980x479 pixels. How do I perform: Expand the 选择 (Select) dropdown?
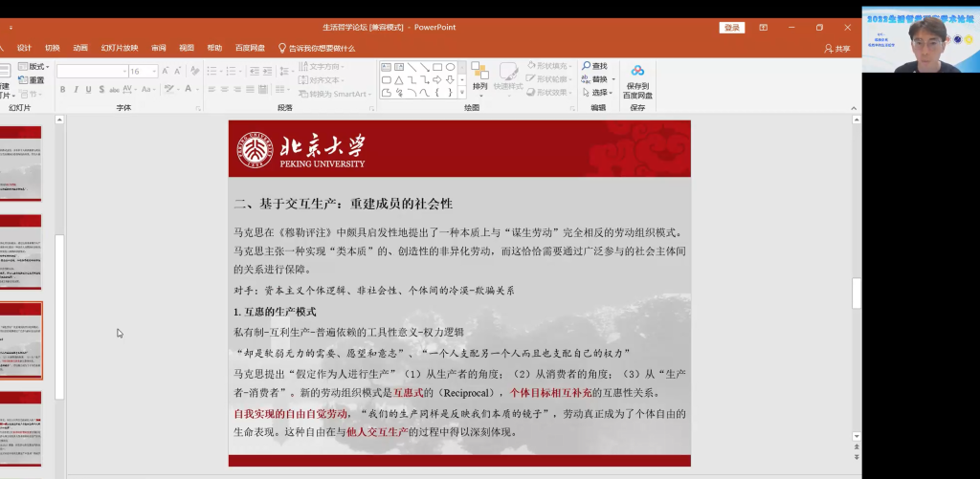(610, 93)
